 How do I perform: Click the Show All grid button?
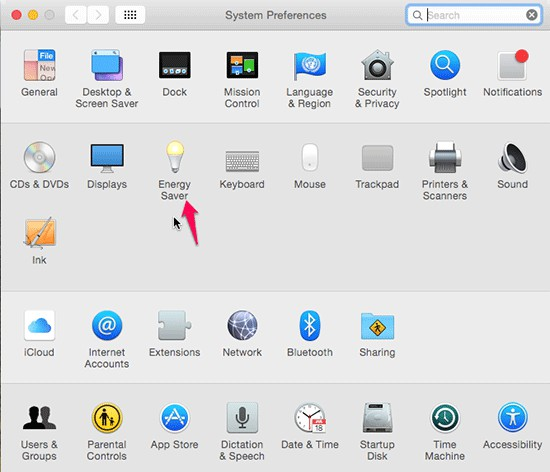(x=130, y=15)
